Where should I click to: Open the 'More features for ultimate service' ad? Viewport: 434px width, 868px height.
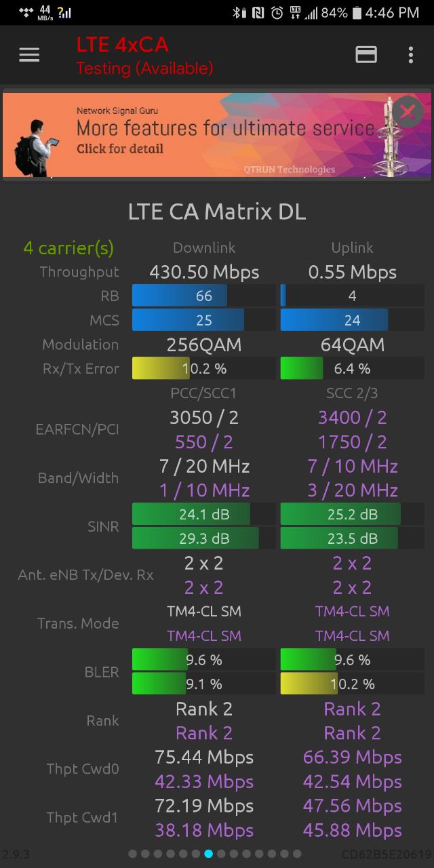pos(217,135)
